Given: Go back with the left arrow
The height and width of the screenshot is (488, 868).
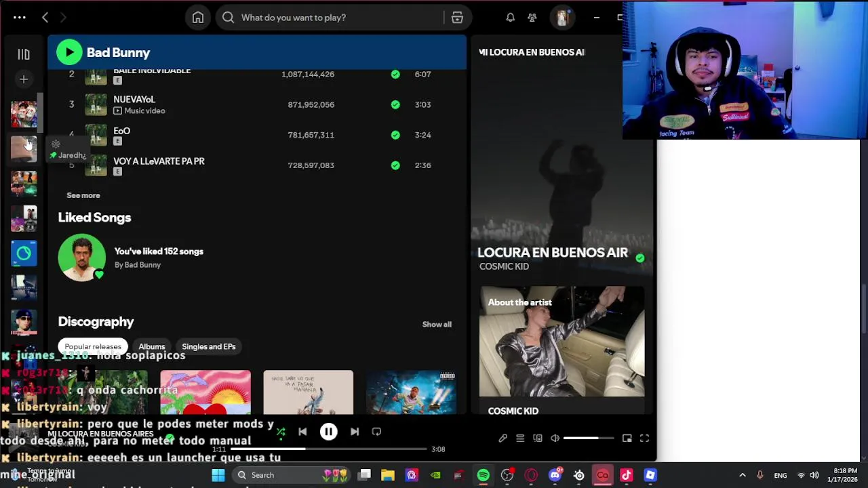Looking at the screenshot, I should (x=45, y=18).
